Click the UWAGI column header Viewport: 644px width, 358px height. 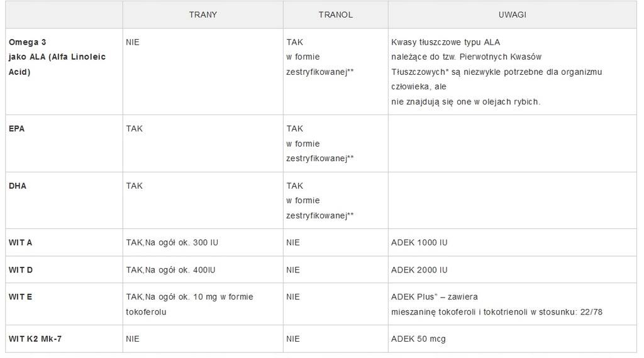(x=512, y=15)
